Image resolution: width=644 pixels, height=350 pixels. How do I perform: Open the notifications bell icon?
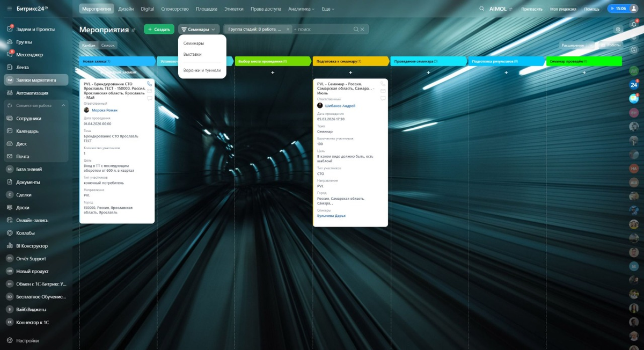tap(634, 25)
